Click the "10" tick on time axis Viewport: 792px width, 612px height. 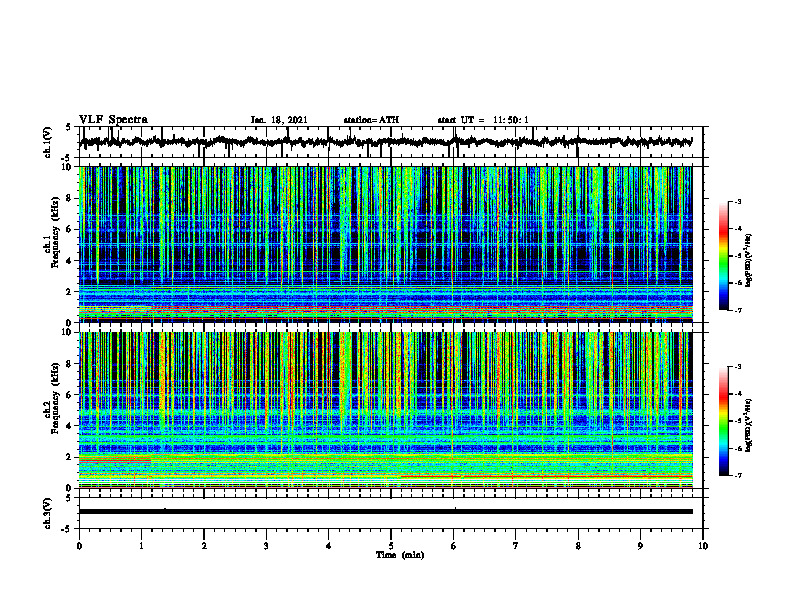coord(703,546)
